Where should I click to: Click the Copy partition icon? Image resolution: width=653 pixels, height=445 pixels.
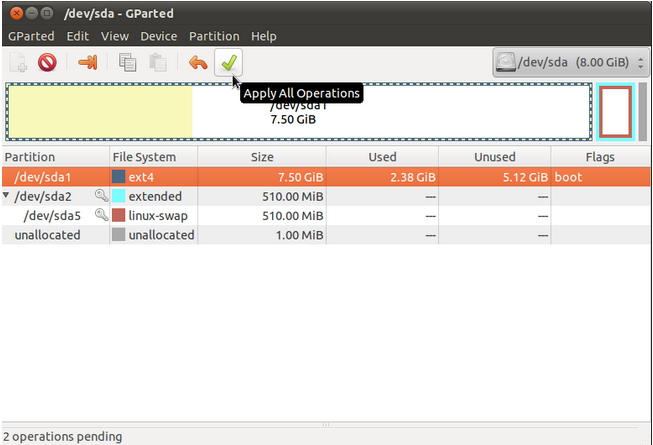(128, 63)
